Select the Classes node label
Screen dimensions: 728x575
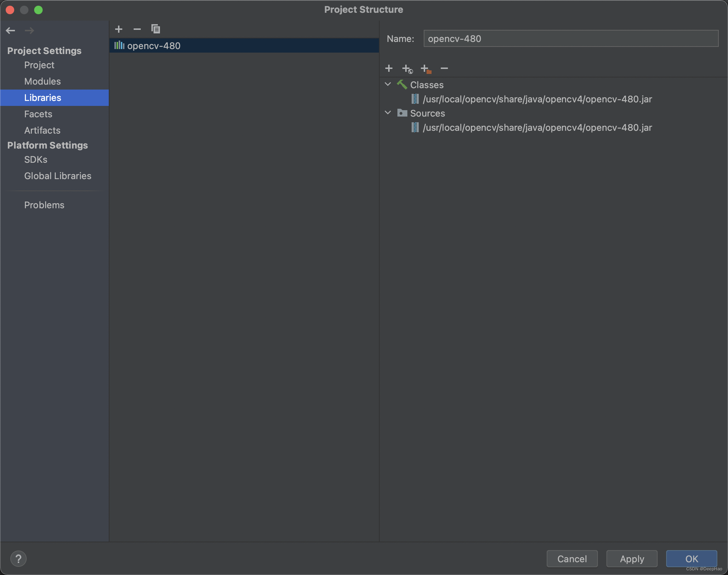coord(427,85)
